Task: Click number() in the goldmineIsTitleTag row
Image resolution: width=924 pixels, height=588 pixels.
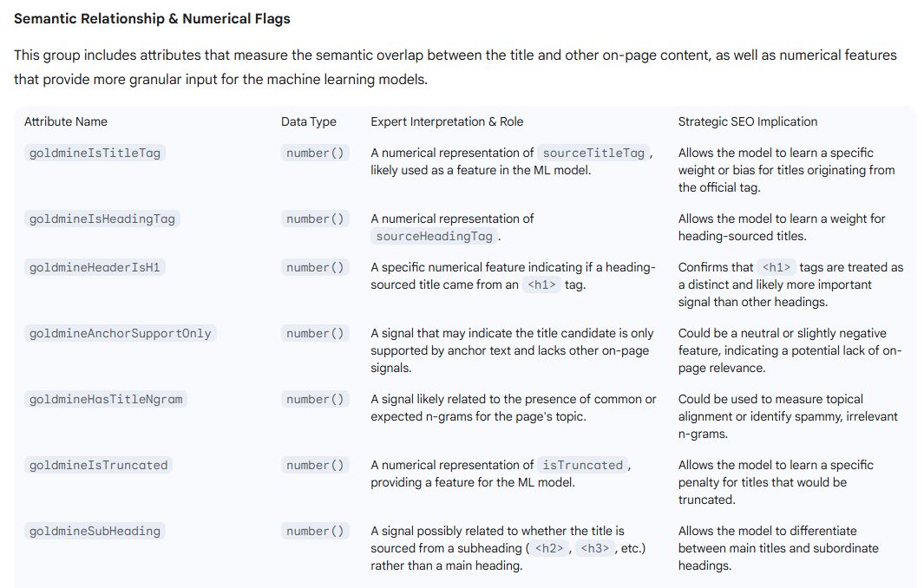Action: [x=315, y=154]
